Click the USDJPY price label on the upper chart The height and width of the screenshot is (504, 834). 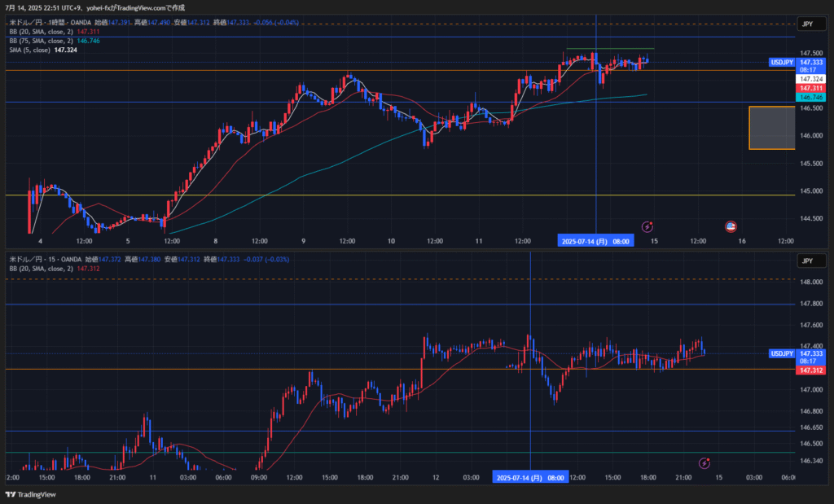(x=781, y=62)
